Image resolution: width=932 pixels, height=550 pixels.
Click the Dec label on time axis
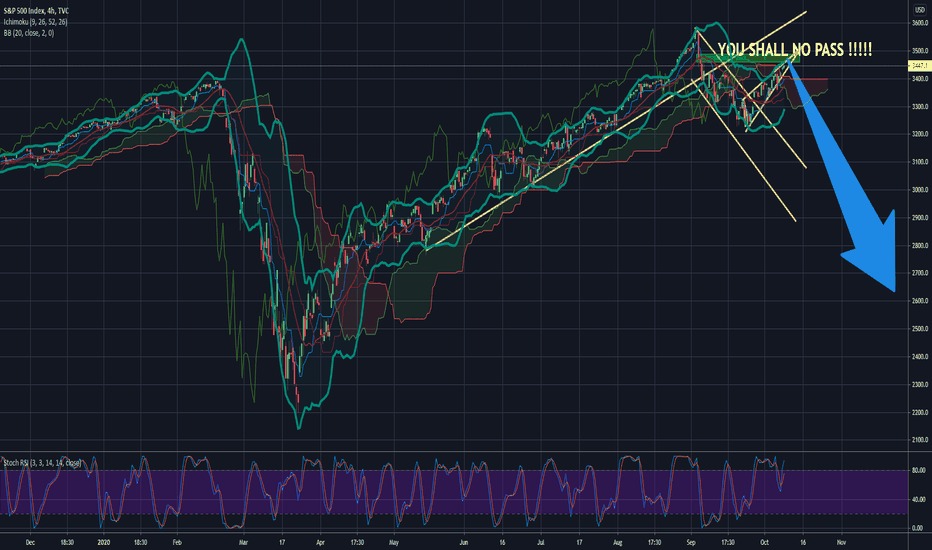(31, 542)
